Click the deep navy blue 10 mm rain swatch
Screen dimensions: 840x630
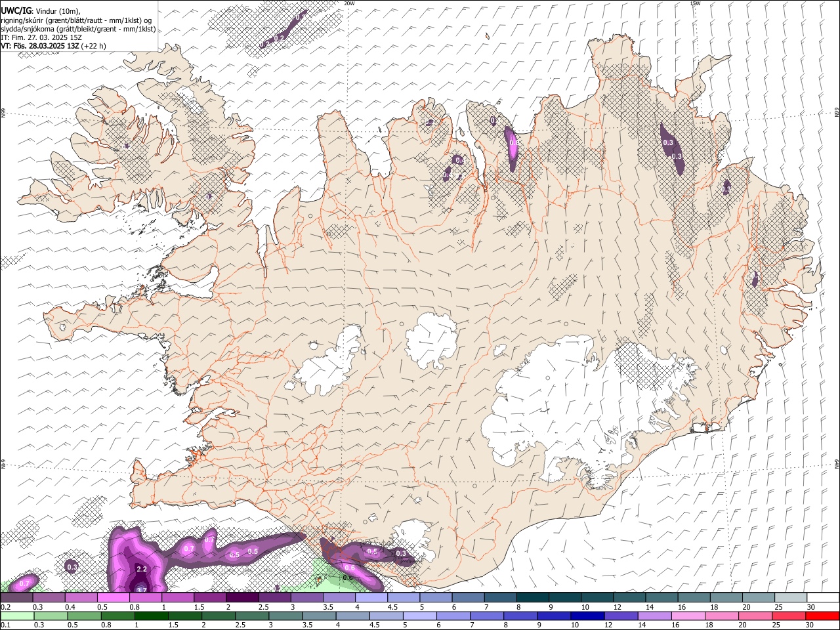click(587, 616)
